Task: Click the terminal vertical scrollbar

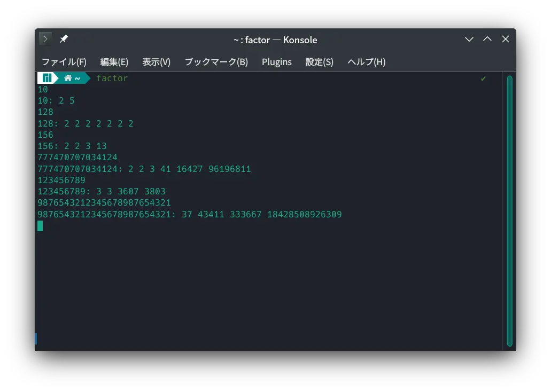Action: point(509,210)
